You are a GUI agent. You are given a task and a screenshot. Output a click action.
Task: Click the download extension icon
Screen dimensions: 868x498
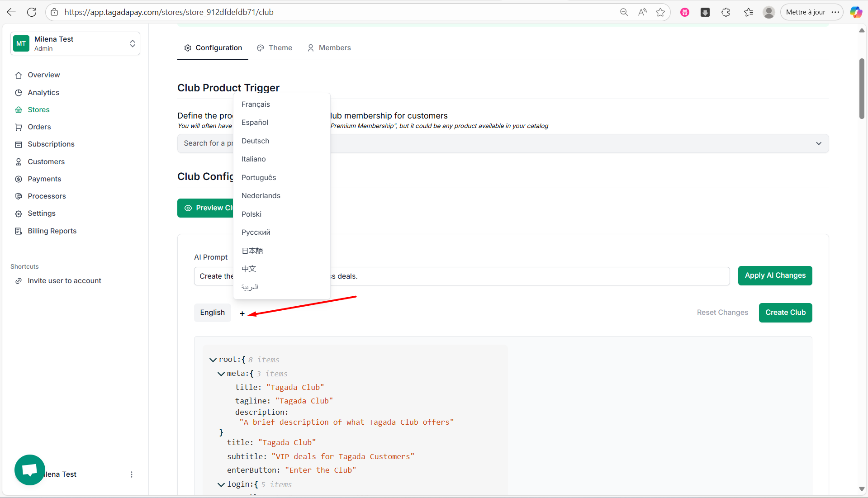click(705, 12)
